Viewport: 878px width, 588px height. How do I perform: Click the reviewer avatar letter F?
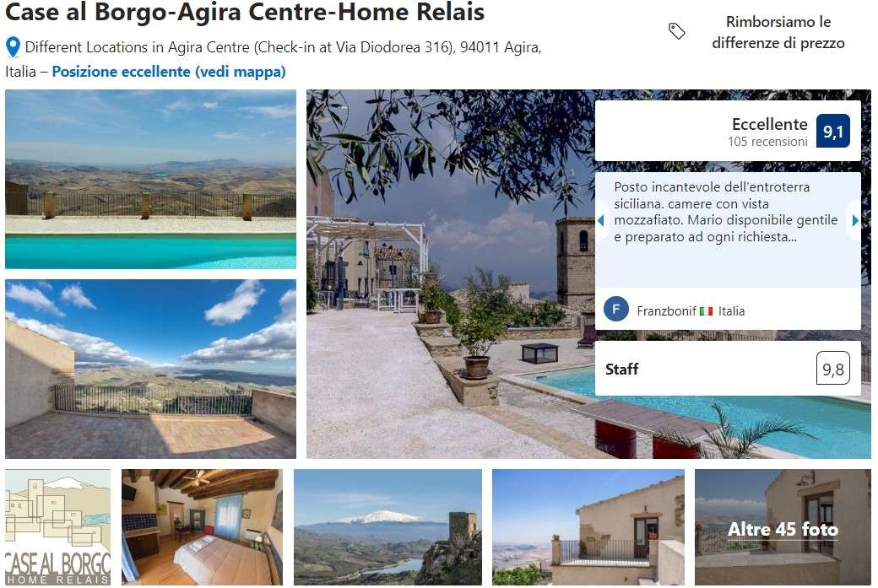(x=616, y=310)
